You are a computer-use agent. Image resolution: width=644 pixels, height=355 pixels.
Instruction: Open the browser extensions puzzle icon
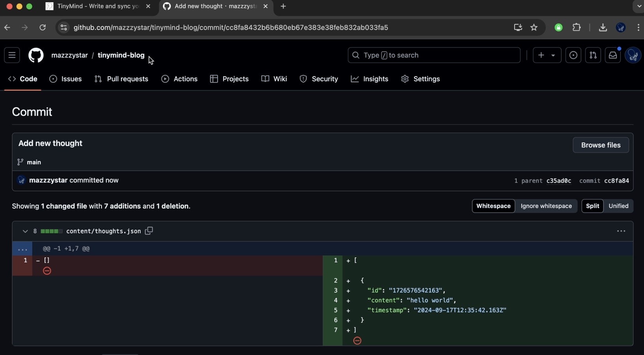pyautogui.click(x=576, y=27)
